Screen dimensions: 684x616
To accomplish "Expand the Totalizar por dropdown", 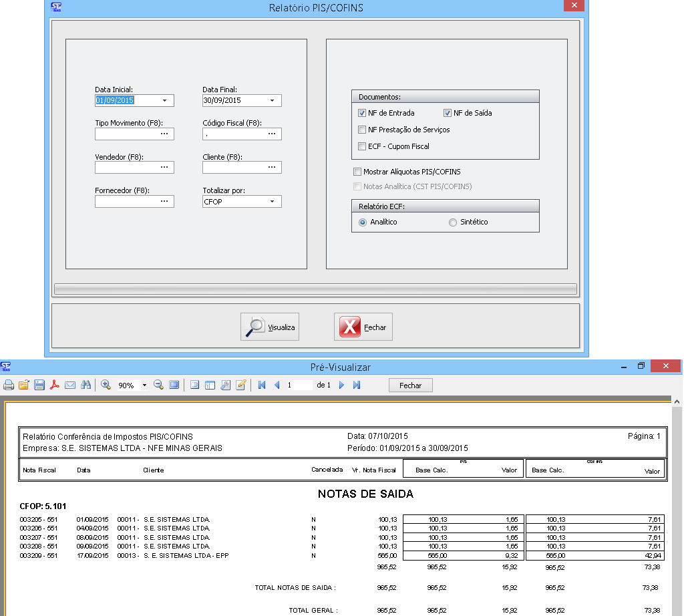I will pyautogui.click(x=273, y=201).
